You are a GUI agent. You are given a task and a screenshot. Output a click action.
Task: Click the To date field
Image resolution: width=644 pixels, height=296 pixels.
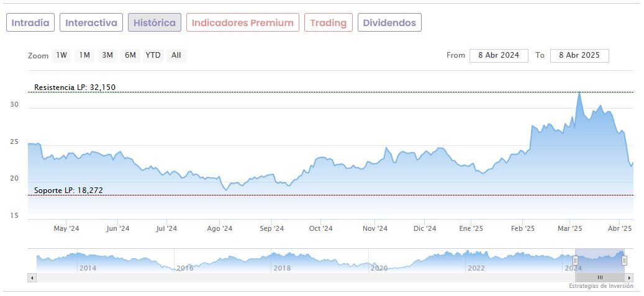[x=579, y=55]
